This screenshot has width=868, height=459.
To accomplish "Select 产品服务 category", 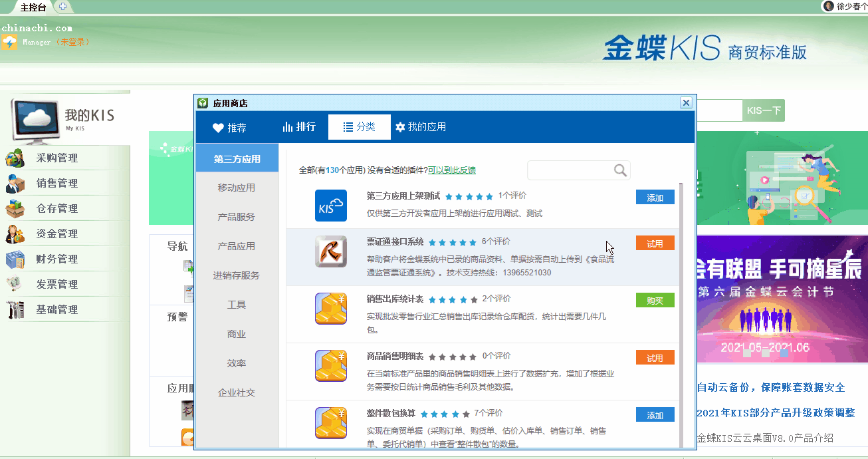I will tap(237, 217).
